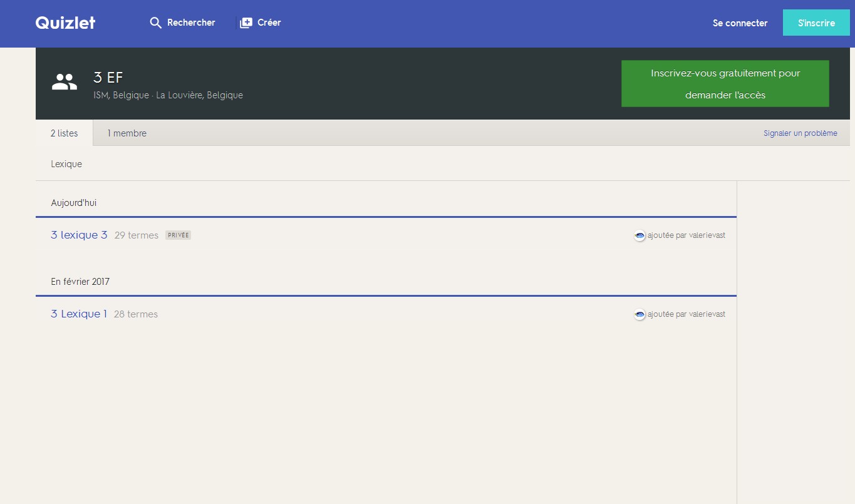The width and height of the screenshot is (855, 504).
Task: Click the ISM, Belgique school text
Action: [x=121, y=96]
